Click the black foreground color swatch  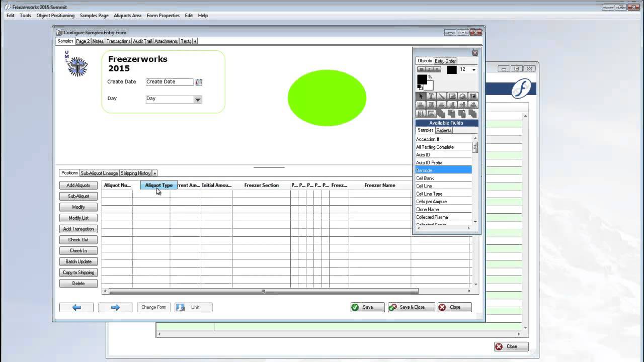[x=422, y=79]
